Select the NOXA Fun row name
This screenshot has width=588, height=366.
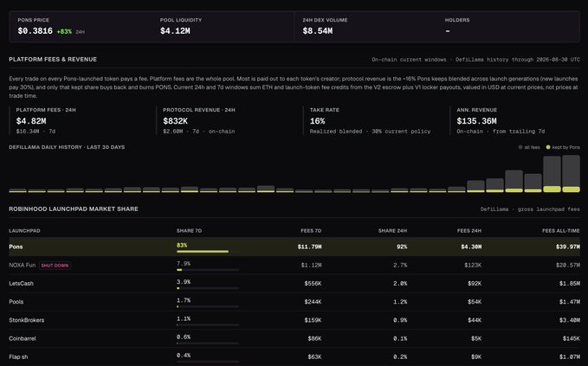pos(23,266)
